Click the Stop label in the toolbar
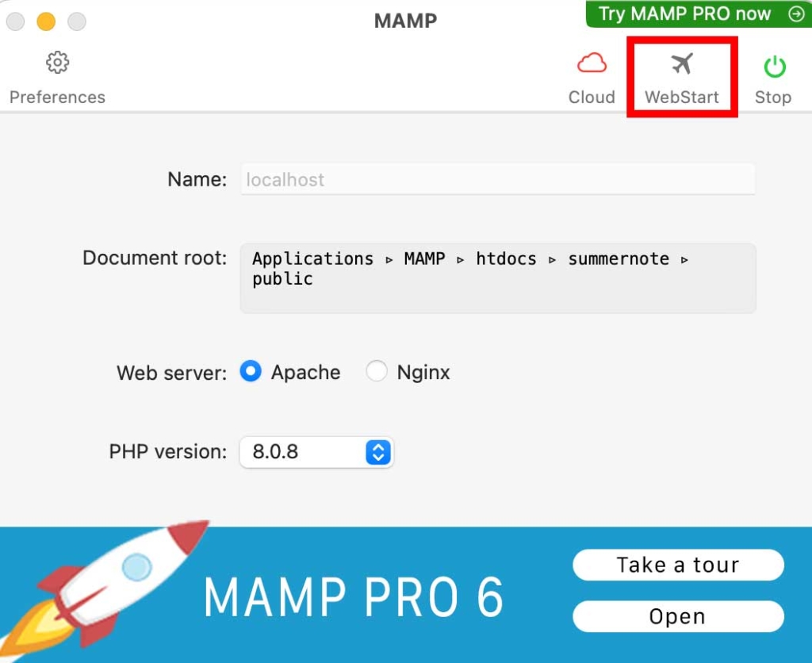This screenshot has width=812, height=663. click(772, 97)
